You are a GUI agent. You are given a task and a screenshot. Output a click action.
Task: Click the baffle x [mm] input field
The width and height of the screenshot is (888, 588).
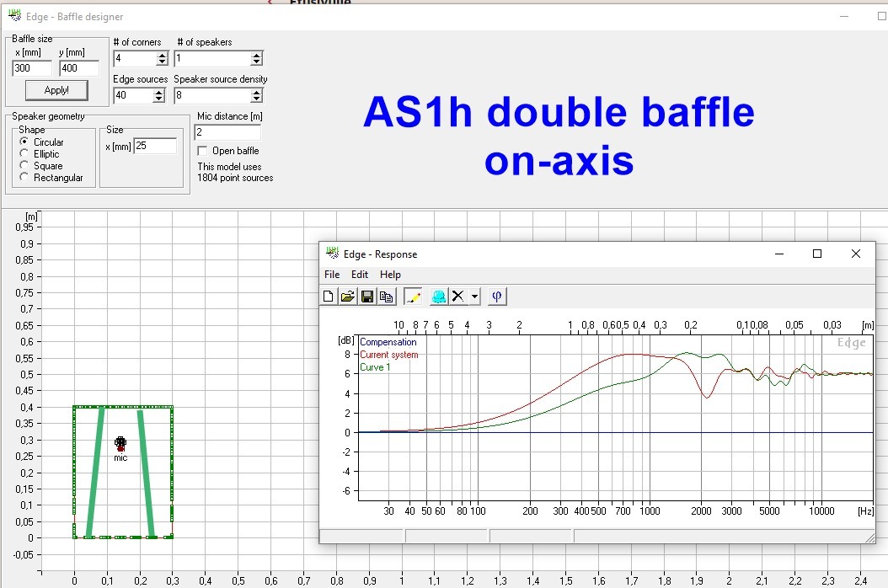[x=32, y=68]
